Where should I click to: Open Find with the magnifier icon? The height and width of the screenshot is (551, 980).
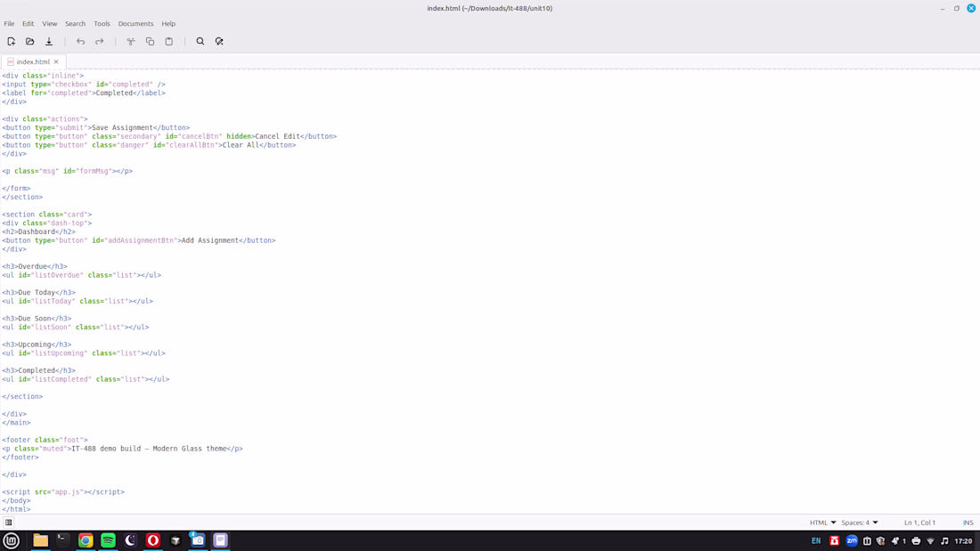[200, 41]
